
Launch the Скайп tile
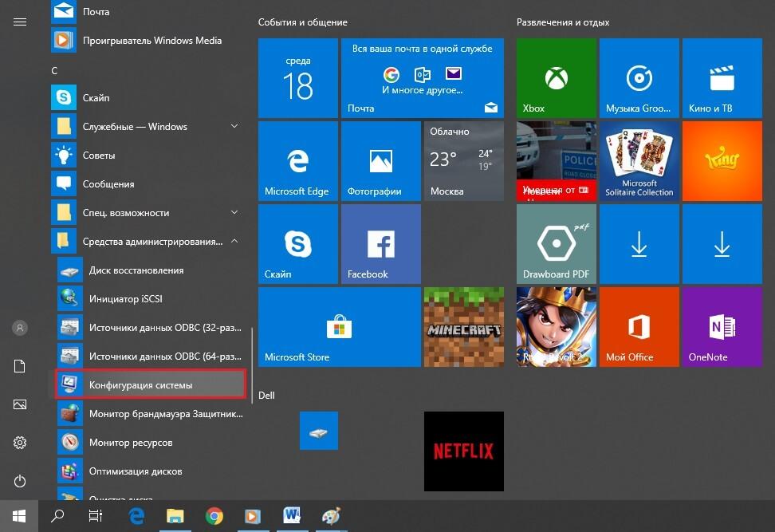coord(298,244)
